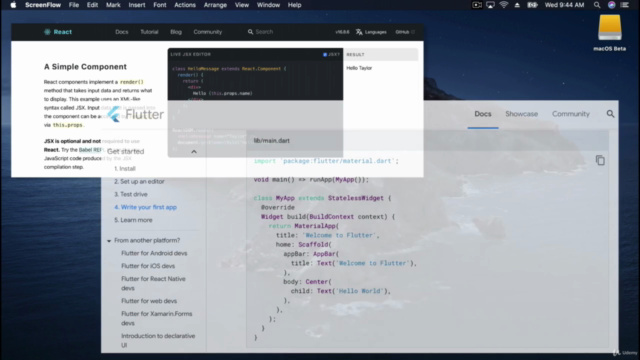Open Flutter for Android devs
Screen dimensions: 640x360
pos(154,253)
